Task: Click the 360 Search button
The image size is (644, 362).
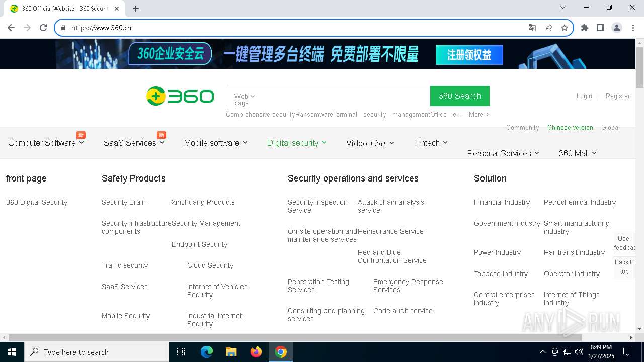Action: coord(460,96)
